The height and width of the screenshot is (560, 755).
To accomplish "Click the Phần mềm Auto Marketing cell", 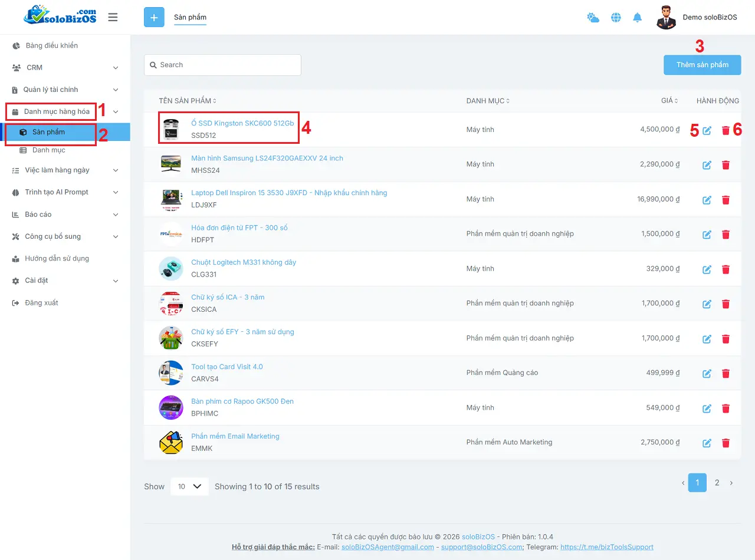I will click(509, 442).
